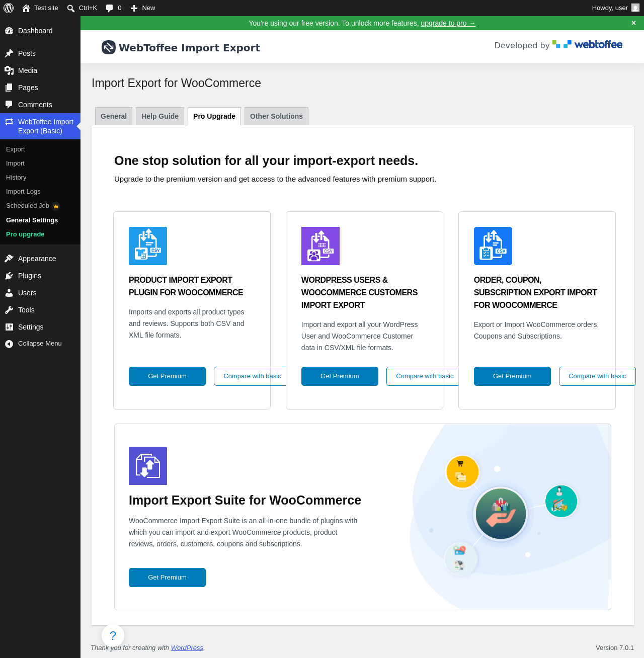The height and width of the screenshot is (658, 644).
Task: Click the plus New content icon
Action: [134, 8]
